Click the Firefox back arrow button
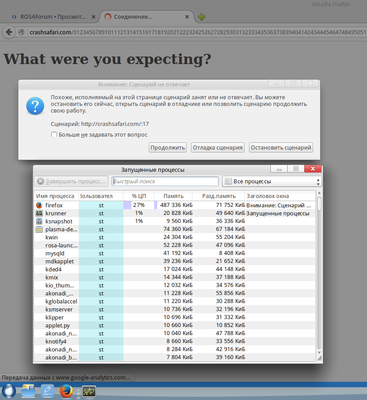The height and width of the screenshot is (400, 367). 9,32
